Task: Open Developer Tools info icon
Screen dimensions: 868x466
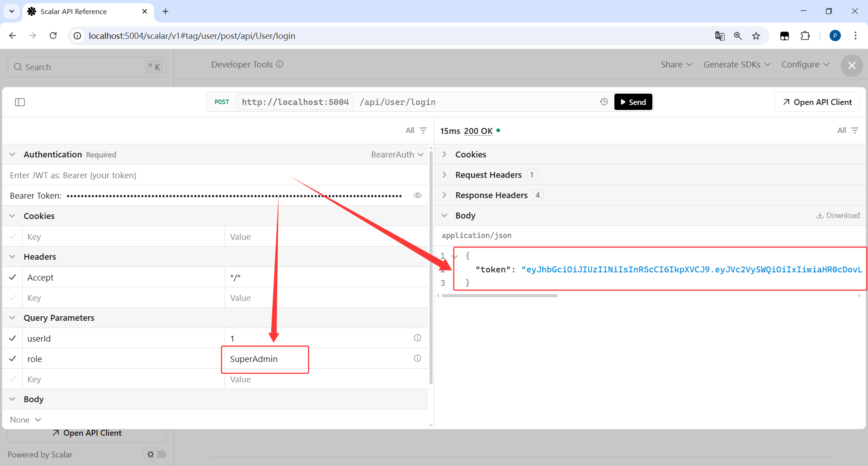Action: coord(280,64)
